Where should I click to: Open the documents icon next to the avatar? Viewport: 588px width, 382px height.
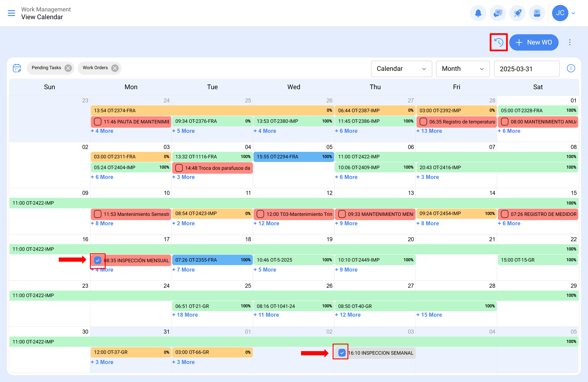point(537,13)
